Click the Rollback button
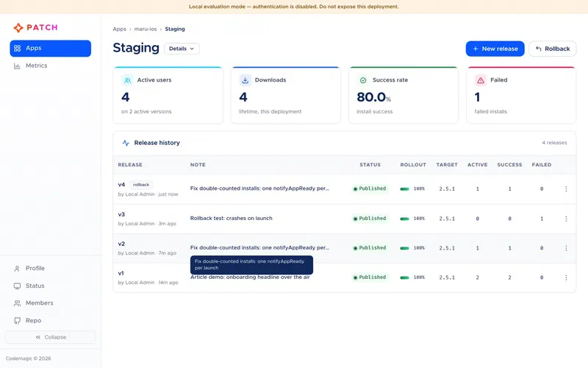Viewport: 588px width, 368px height. pos(553,49)
